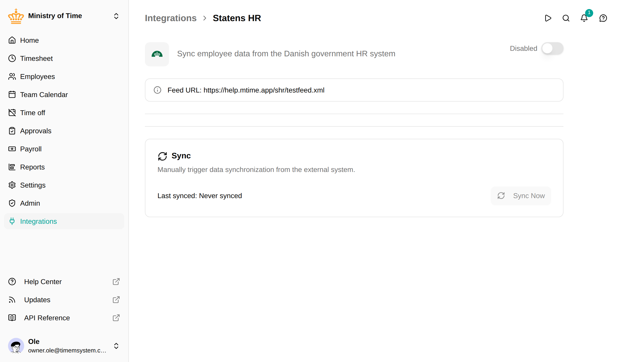Click the Feed URL text
The height and width of the screenshot is (362, 644).
click(x=246, y=90)
